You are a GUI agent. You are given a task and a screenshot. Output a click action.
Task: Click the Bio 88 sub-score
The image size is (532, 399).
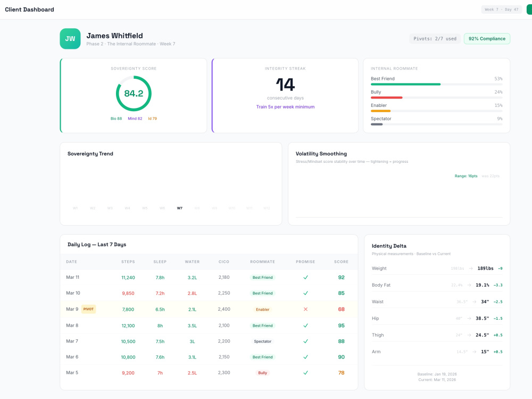(116, 119)
